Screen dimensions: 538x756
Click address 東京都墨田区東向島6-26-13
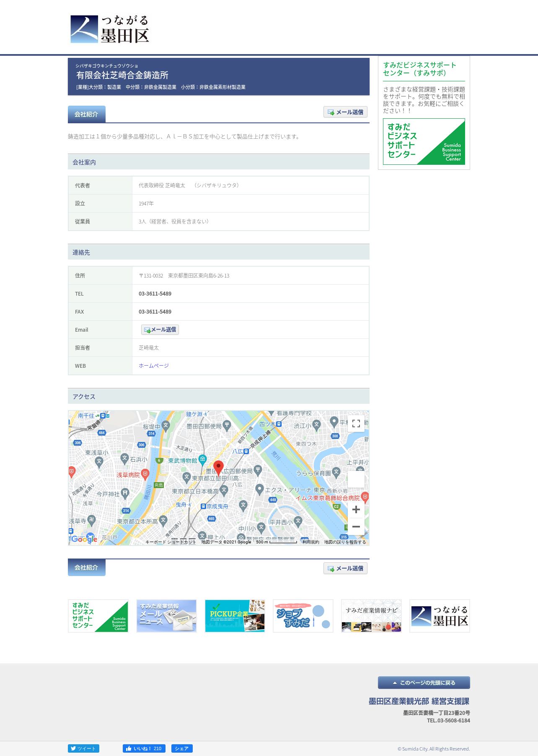(199, 275)
